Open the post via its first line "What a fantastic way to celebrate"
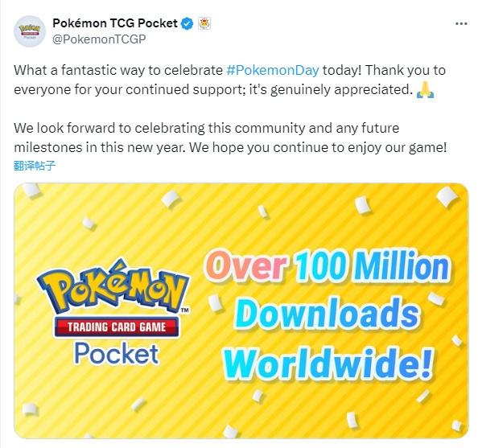 click(118, 71)
